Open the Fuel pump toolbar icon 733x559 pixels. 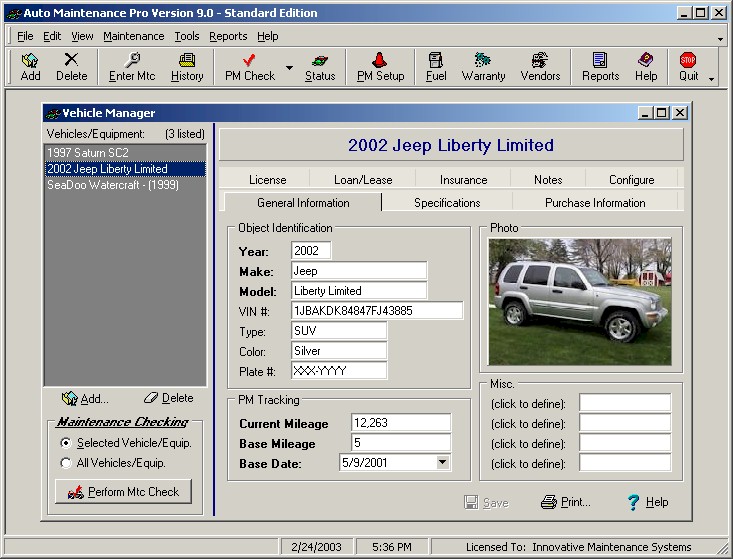(436, 67)
